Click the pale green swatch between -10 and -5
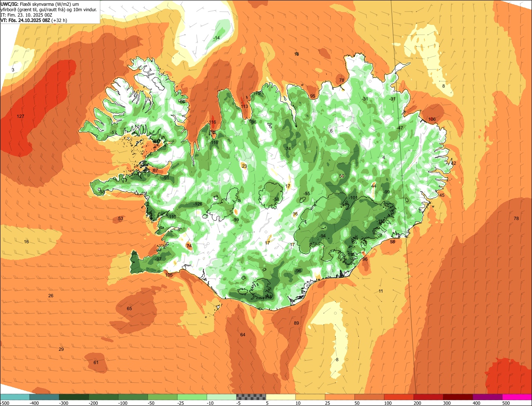This screenshot has width=532, height=406. coord(221,397)
